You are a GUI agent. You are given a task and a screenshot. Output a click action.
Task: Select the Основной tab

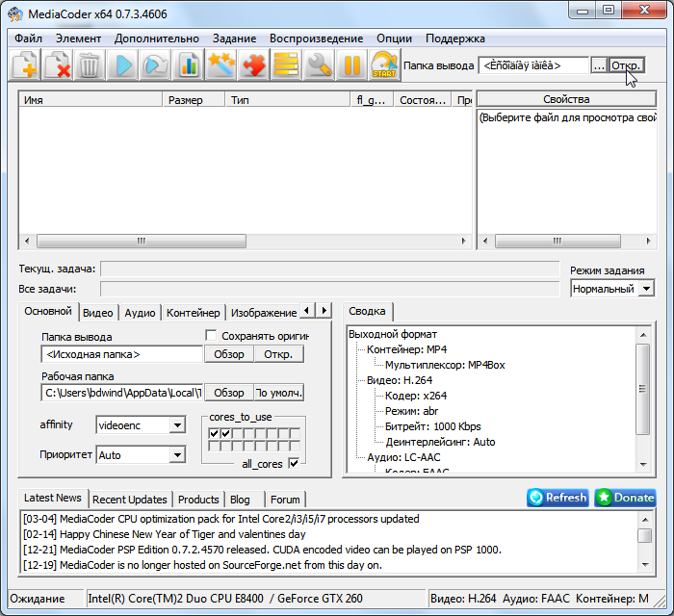(48, 311)
